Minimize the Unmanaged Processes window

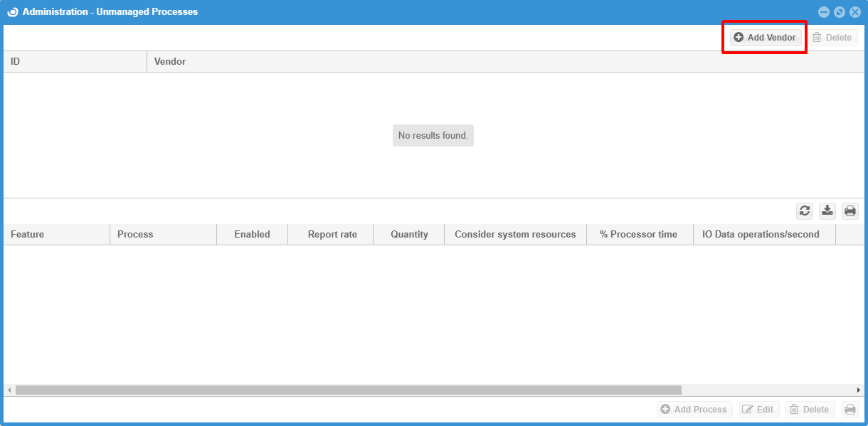(824, 12)
